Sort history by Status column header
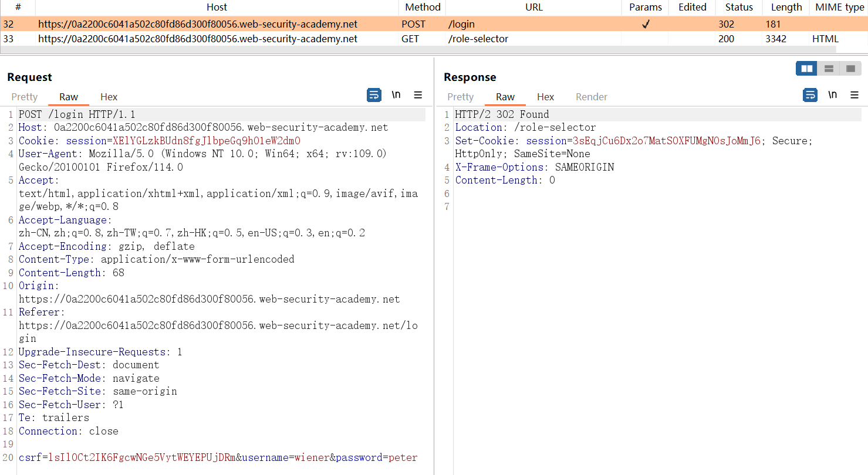This screenshot has width=868, height=475. point(738,8)
